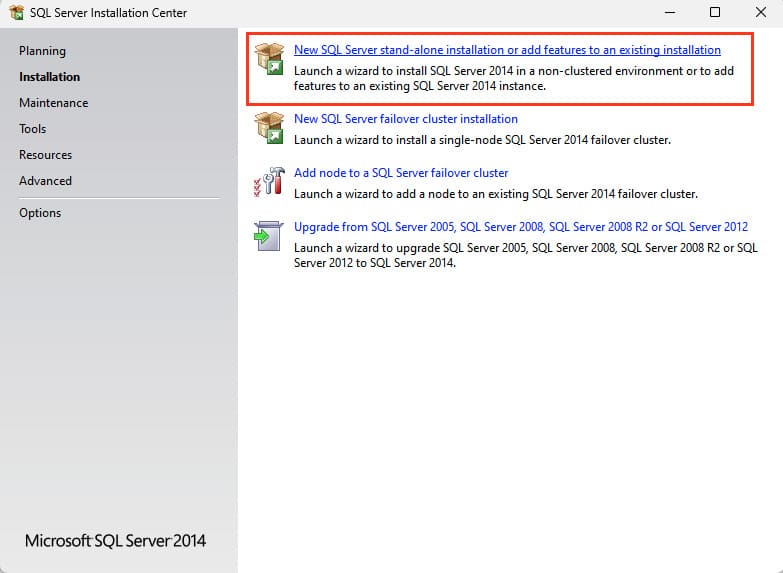Click the failover cluster installation box icon
The image size is (783, 573).
(269, 128)
